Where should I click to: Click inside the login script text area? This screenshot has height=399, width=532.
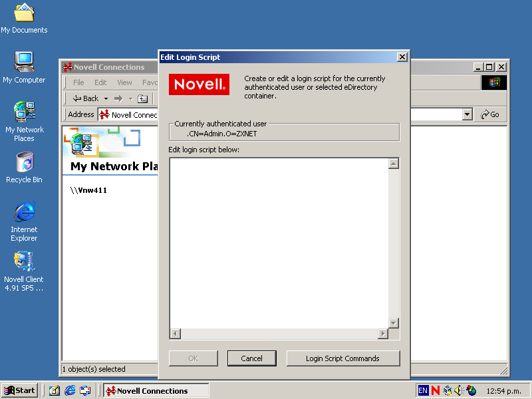click(279, 243)
